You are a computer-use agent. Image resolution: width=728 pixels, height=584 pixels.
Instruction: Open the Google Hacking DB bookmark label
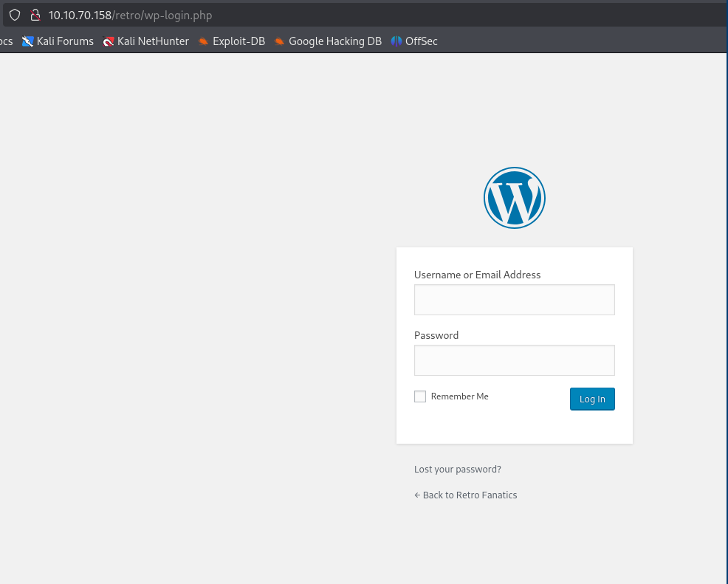pos(334,41)
